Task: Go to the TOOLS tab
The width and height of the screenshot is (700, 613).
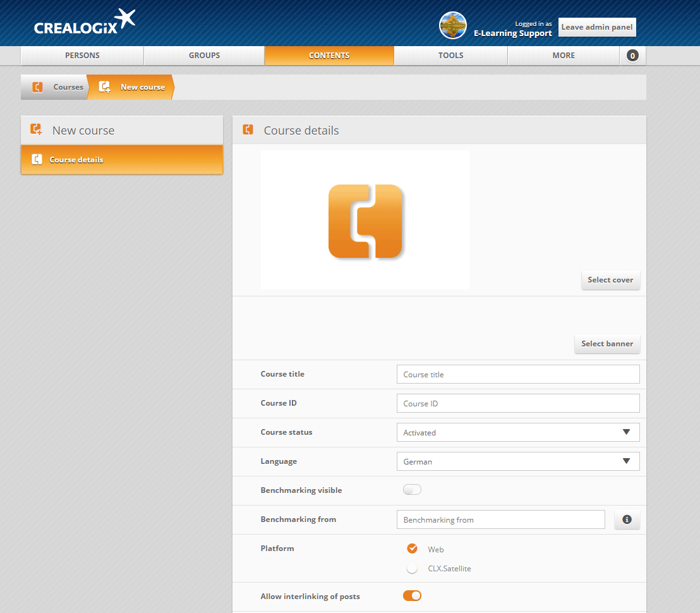Action: point(450,56)
